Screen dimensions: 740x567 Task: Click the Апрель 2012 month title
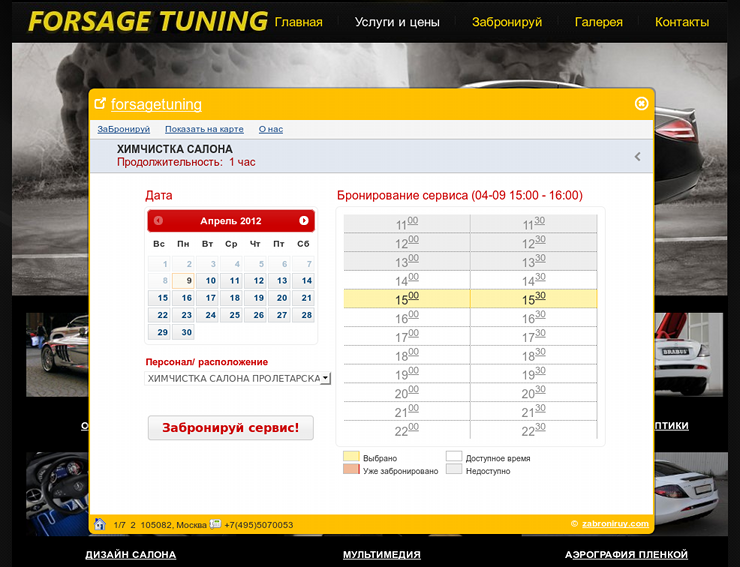point(231,221)
